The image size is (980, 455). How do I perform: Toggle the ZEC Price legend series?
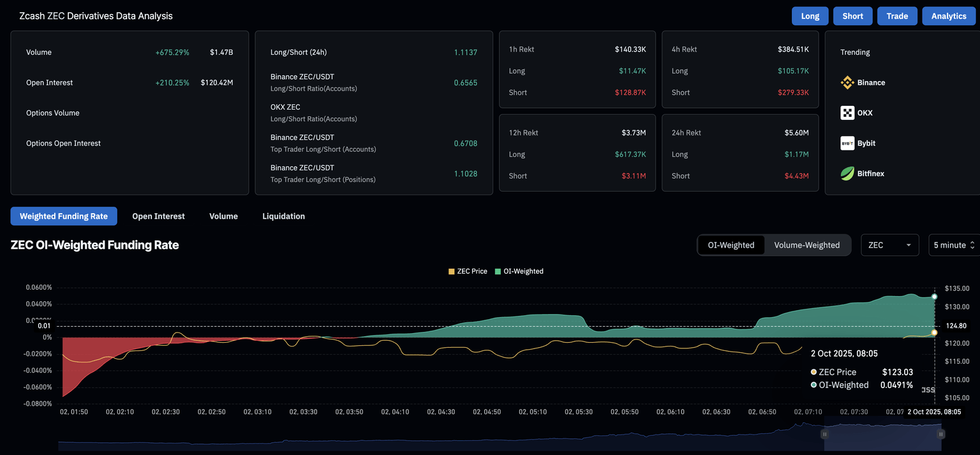pos(468,271)
